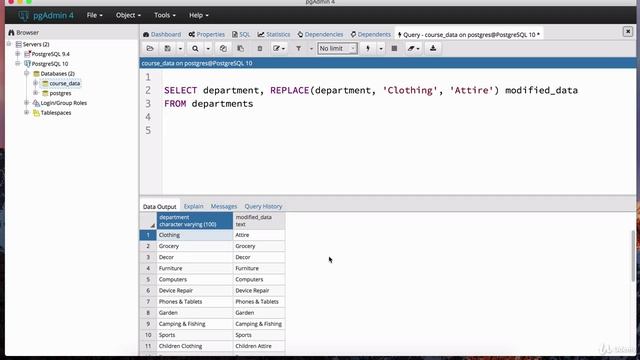
Task: Collapse the PostgreSQL 10 server node
Action: point(18,63)
